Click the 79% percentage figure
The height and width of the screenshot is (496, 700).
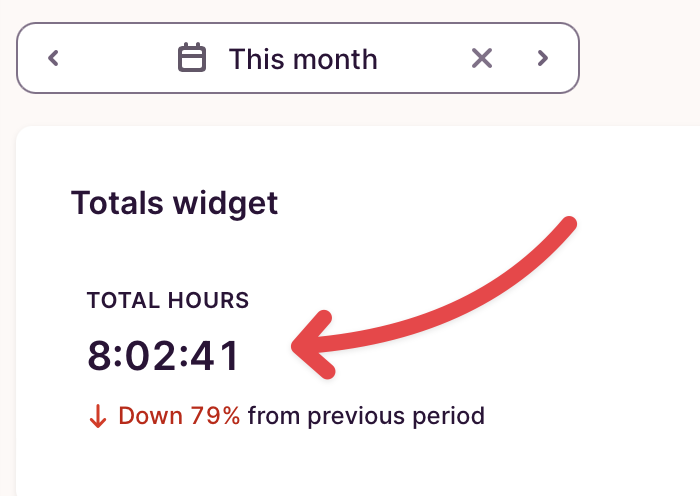(x=215, y=416)
